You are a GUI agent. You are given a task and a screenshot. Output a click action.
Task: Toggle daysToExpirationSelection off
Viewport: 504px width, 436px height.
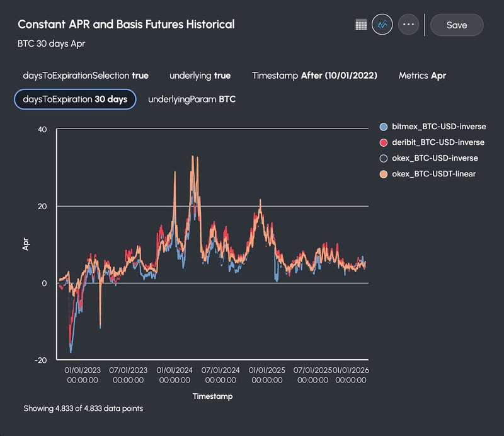(x=86, y=75)
